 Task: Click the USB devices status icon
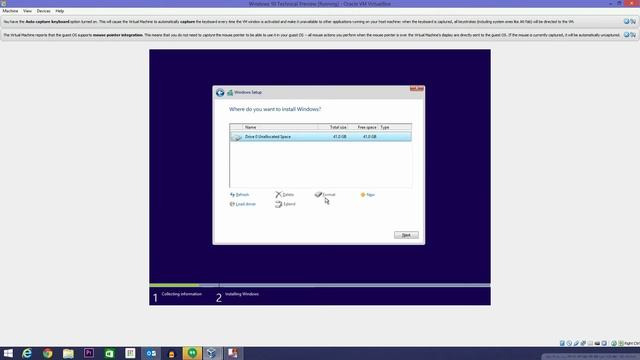coord(576,343)
